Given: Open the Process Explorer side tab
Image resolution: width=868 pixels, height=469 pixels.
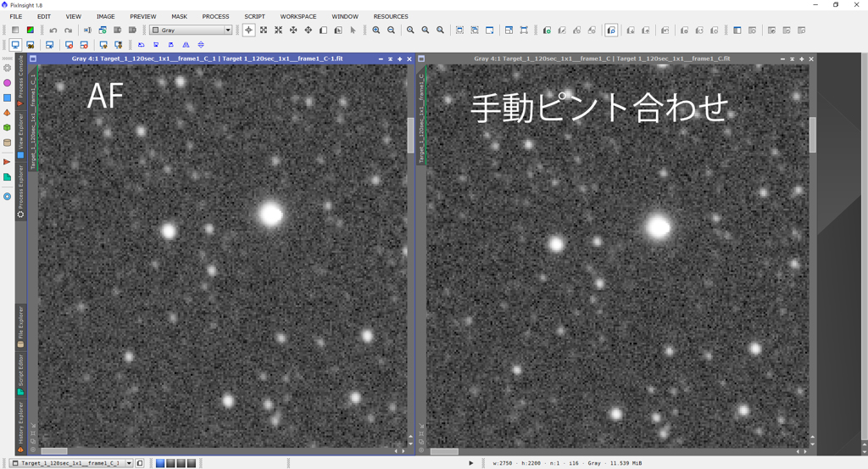Looking at the screenshot, I should pyautogui.click(x=20, y=191).
